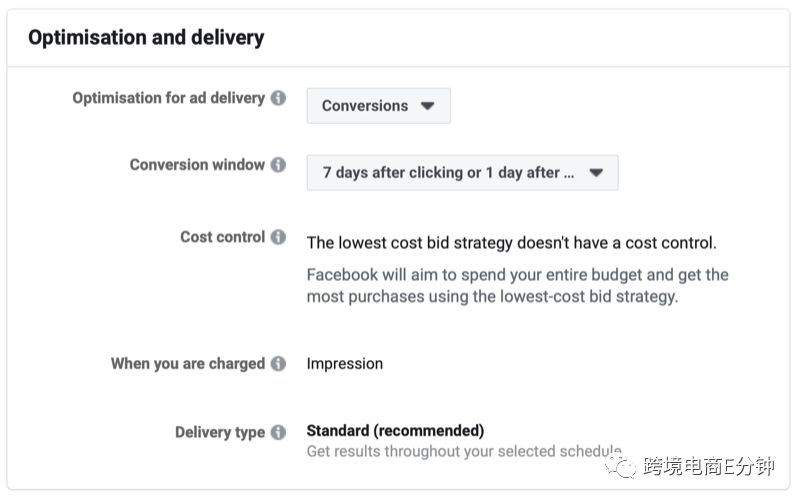Click info icon next to Conversion window
This screenshot has width=800, height=501.
tap(278, 165)
